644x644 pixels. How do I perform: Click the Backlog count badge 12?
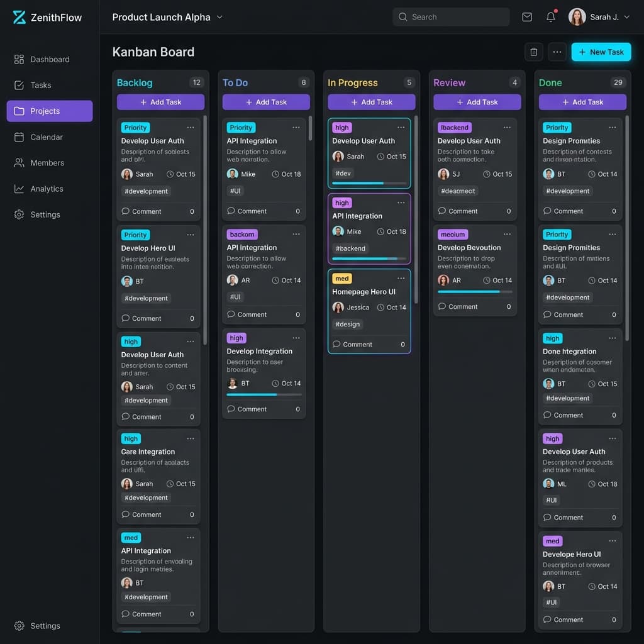197,82
